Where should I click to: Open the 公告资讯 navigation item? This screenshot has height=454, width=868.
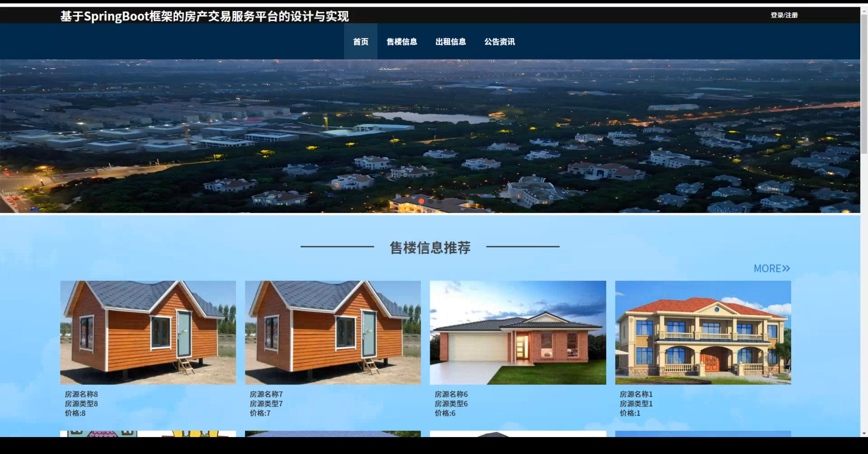coord(499,42)
